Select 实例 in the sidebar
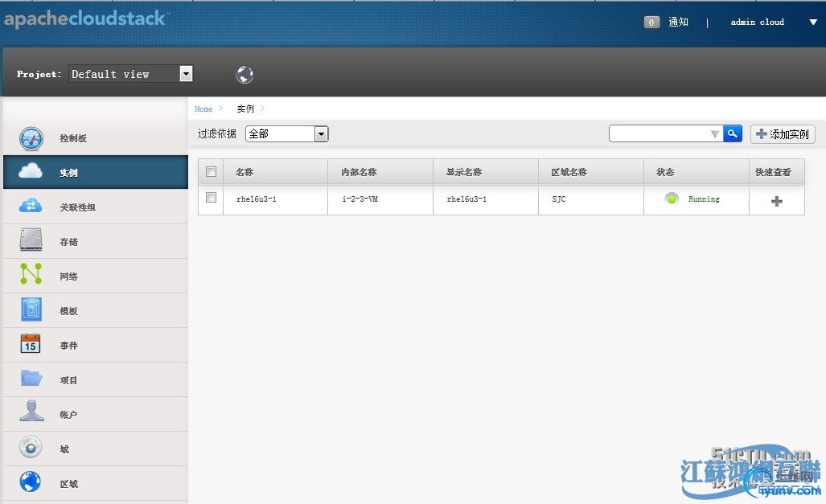The width and height of the screenshot is (826, 504). tap(96, 172)
